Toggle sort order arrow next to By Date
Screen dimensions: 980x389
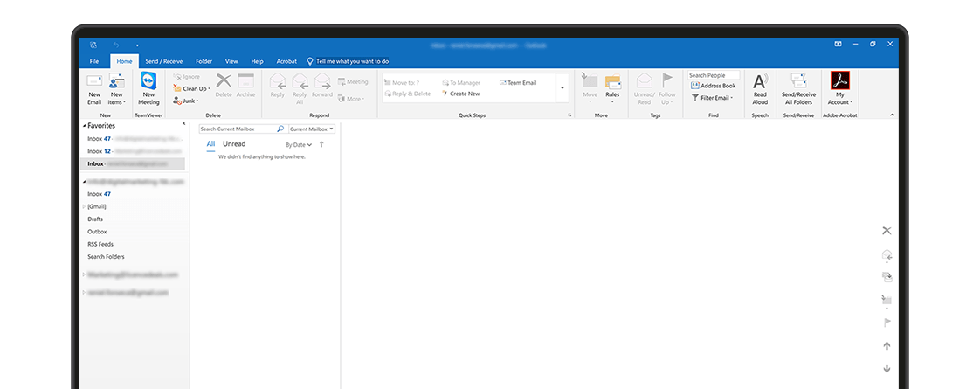pyautogui.click(x=321, y=144)
